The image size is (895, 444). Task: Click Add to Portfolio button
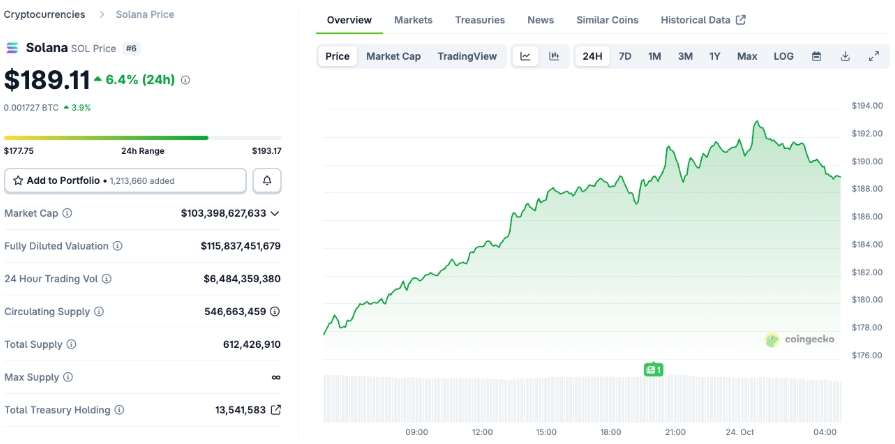125,180
